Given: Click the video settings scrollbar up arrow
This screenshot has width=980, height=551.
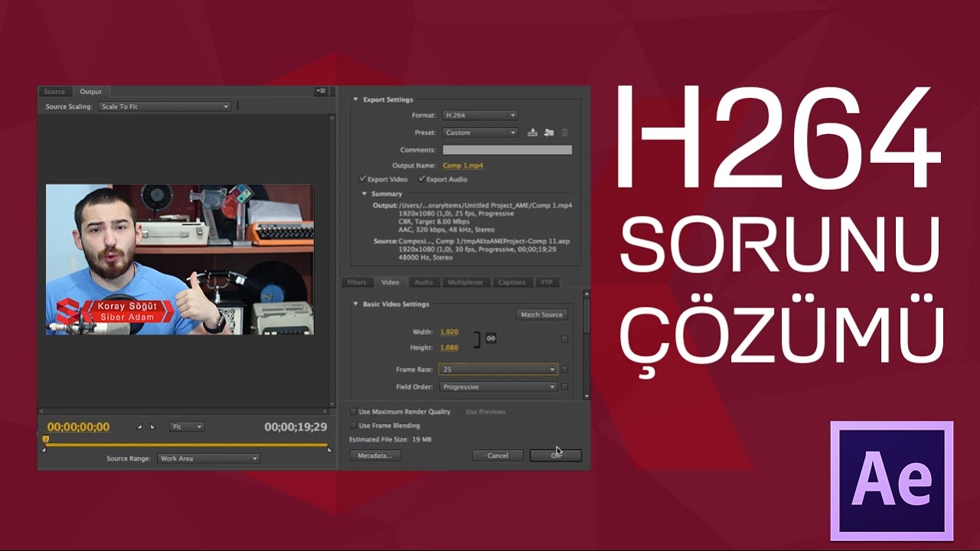Looking at the screenshot, I should tap(586, 293).
